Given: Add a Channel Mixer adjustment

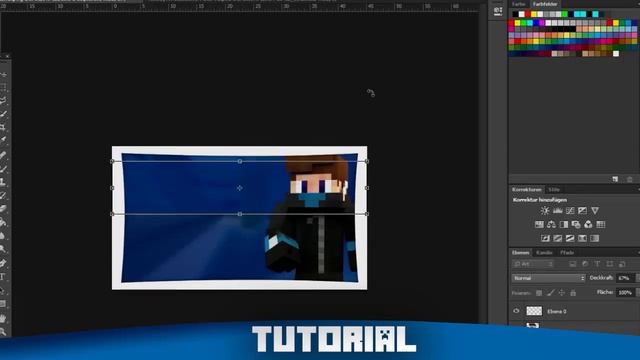Looking at the screenshot, I should click(588, 224).
